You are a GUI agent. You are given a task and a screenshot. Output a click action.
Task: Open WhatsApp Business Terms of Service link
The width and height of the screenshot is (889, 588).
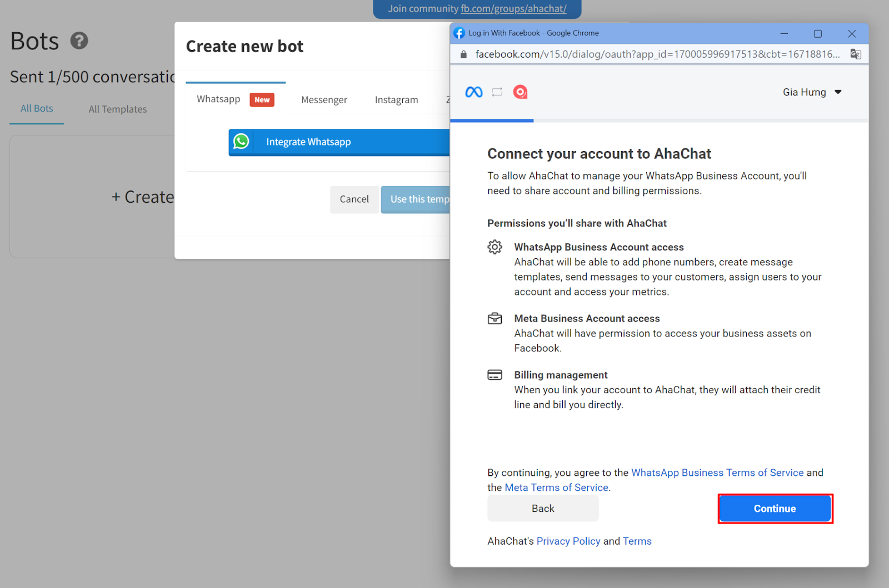(717, 473)
